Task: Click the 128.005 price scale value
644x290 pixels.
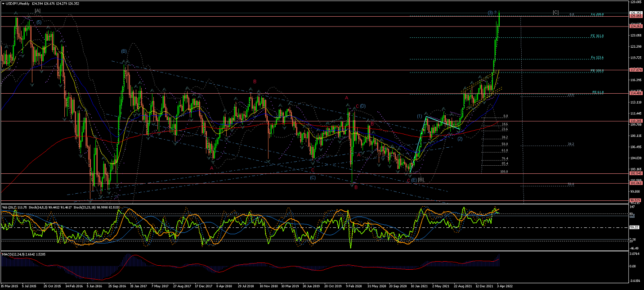Action: click(x=635, y=2)
